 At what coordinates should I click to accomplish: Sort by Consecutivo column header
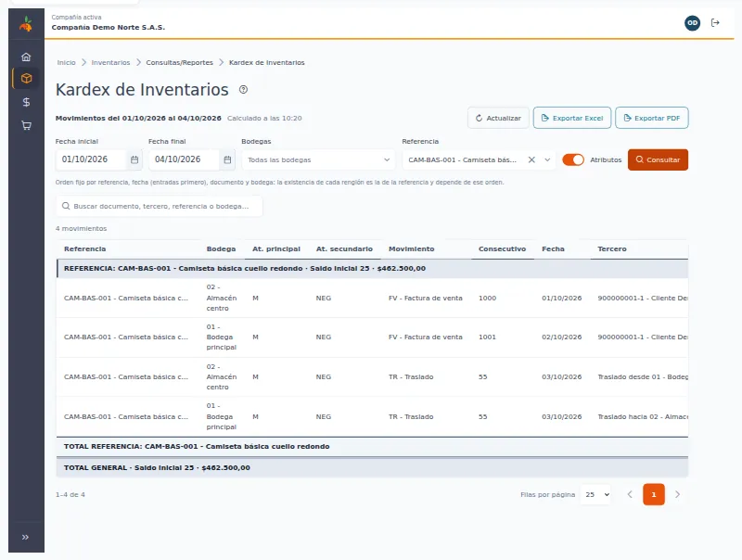point(502,248)
